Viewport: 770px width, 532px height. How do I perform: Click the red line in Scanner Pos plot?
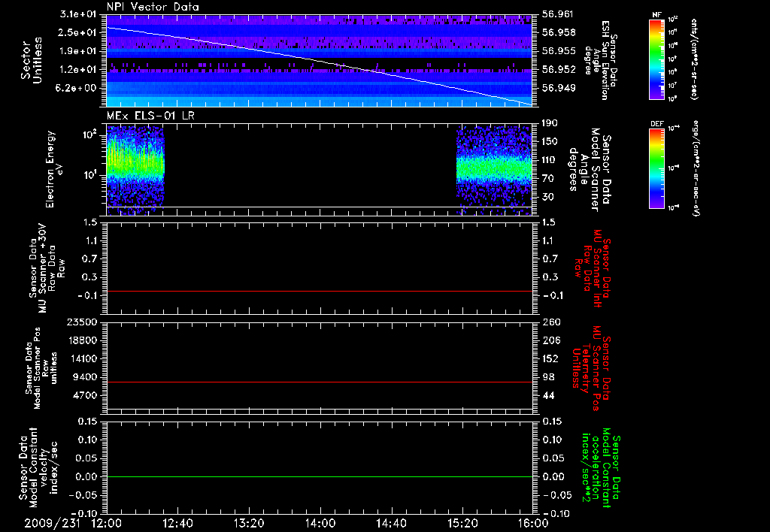click(320, 382)
